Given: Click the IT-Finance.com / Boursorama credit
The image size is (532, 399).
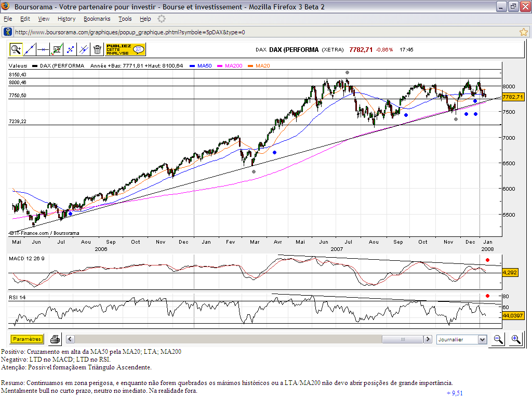Looking at the screenshot, I should pyautogui.click(x=44, y=233).
